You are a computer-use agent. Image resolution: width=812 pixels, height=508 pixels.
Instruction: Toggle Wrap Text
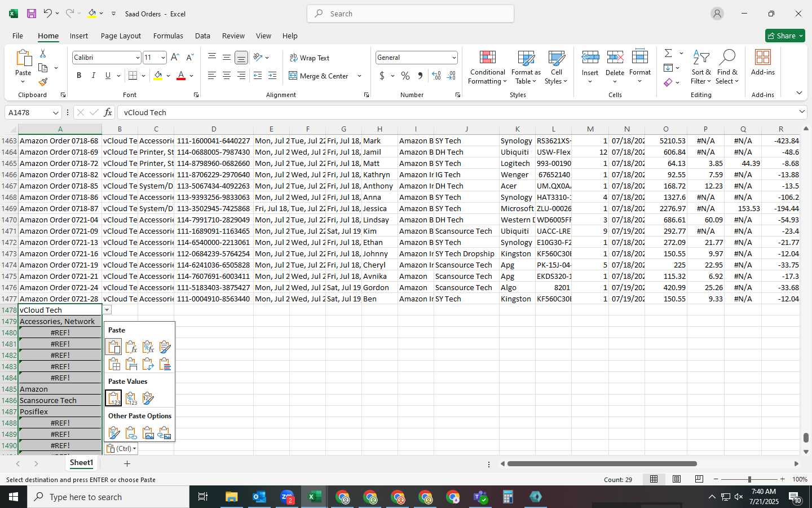coord(309,58)
